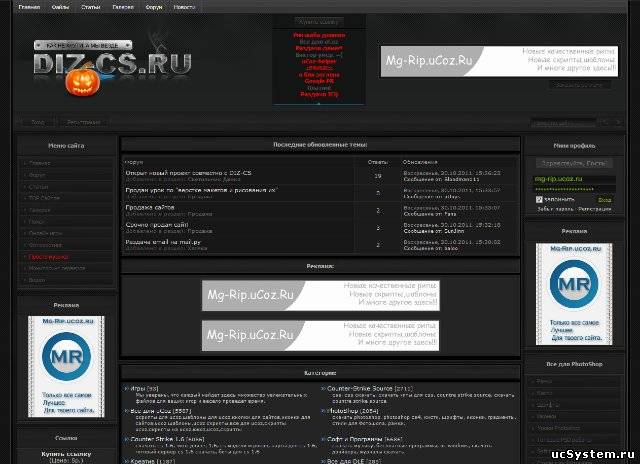Click the Все для uCoz category icon
This screenshot has width=640, height=464.
click(127, 409)
